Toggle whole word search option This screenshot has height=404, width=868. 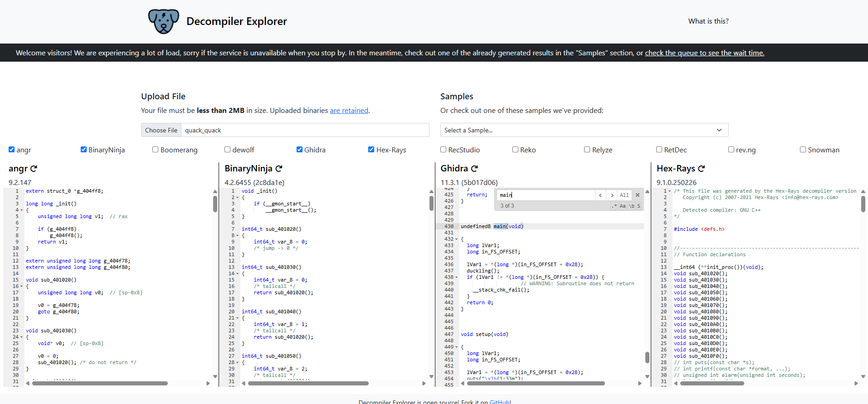point(631,206)
